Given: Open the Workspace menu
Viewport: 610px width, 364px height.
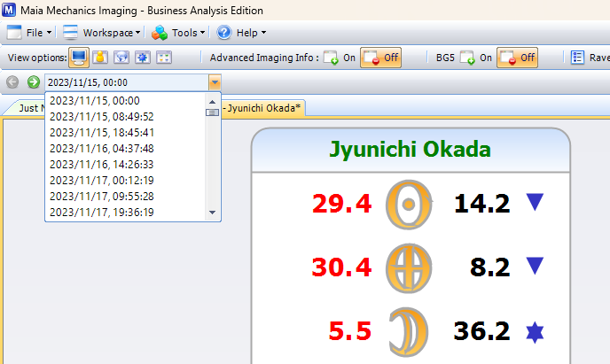Looking at the screenshot, I should tap(101, 33).
